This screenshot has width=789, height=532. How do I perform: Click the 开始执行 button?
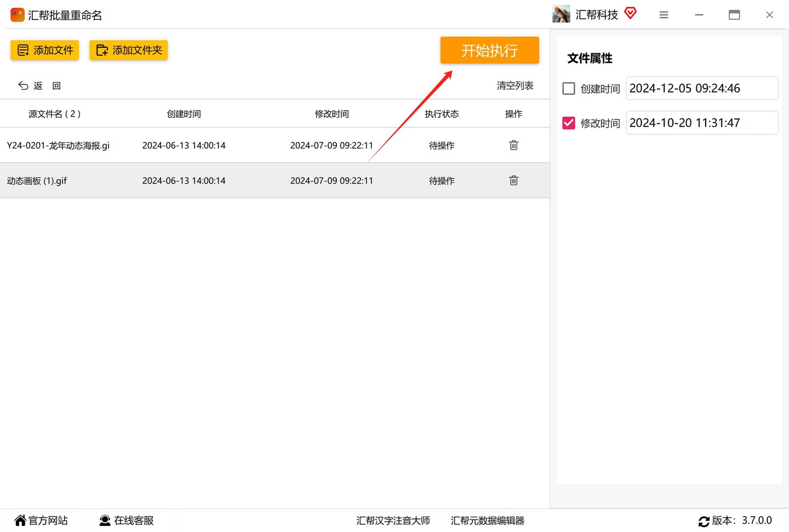tap(489, 50)
